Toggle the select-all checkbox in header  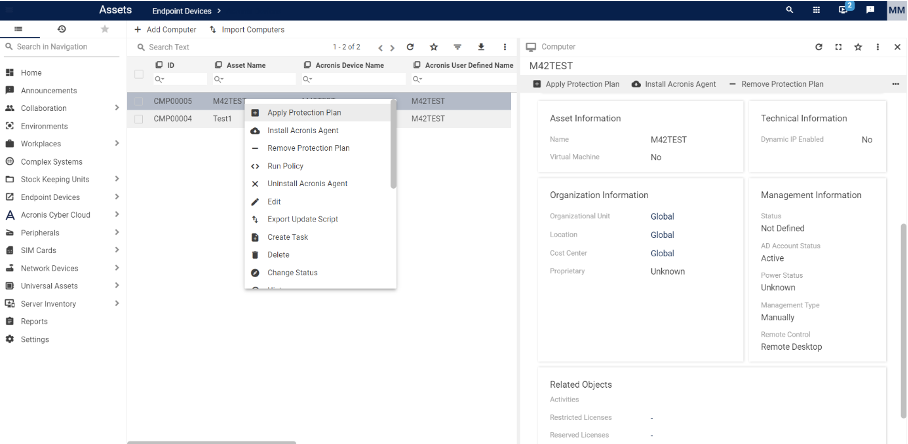coord(139,74)
